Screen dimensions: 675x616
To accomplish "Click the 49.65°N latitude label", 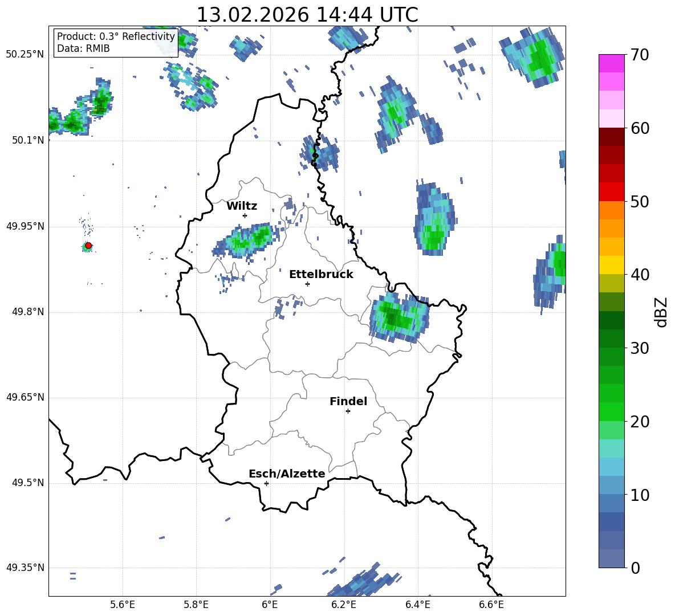I will (x=25, y=397).
